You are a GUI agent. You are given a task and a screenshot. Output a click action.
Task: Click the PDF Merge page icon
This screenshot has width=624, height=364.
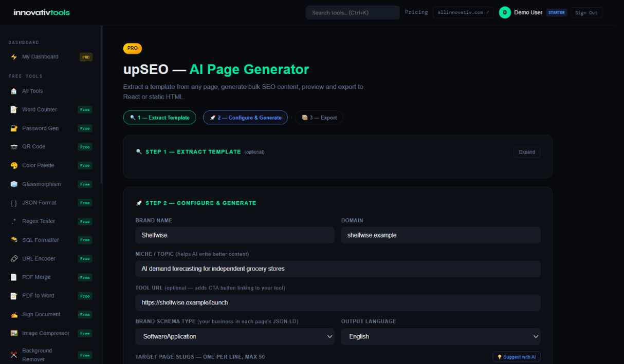[14, 277]
